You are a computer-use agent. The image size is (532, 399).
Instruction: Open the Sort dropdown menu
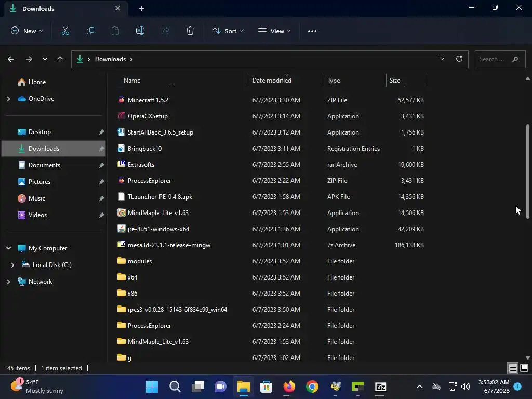[x=228, y=31]
